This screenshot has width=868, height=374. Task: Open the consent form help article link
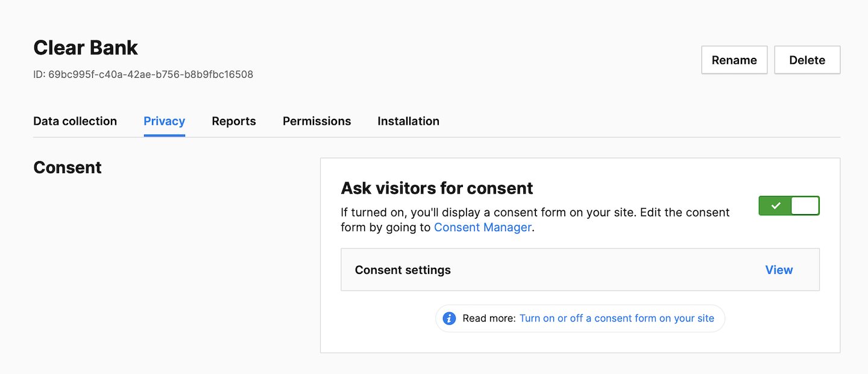coord(617,318)
